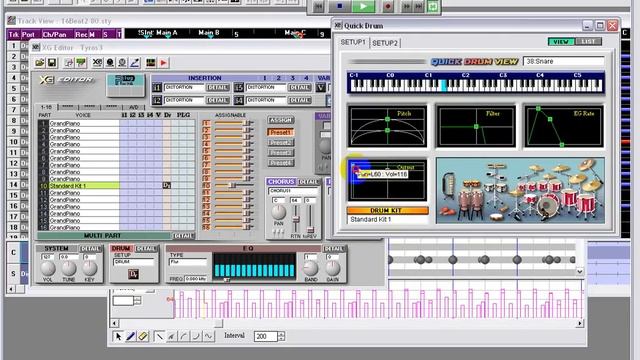Save icon (floppy disk) in XG Editor toolbar
The image size is (640, 360).
point(52,62)
